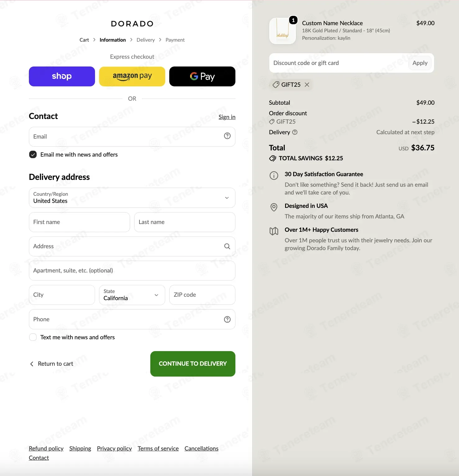Remove the GIFT25 discount code

pyautogui.click(x=307, y=85)
